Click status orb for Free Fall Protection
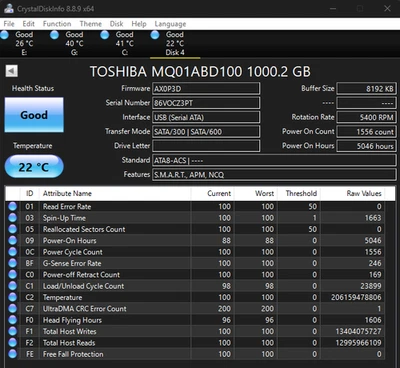The width and height of the screenshot is (400, 368). click(13, 354)
